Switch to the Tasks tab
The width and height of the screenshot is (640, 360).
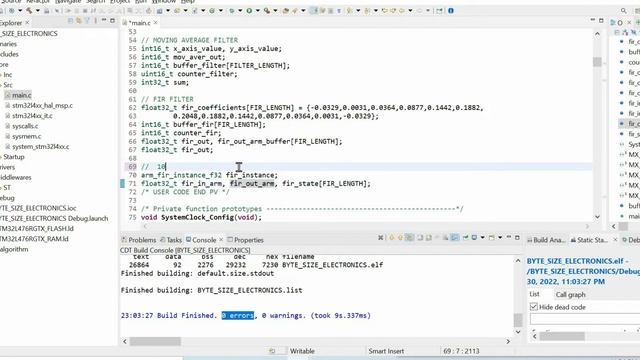171,240
